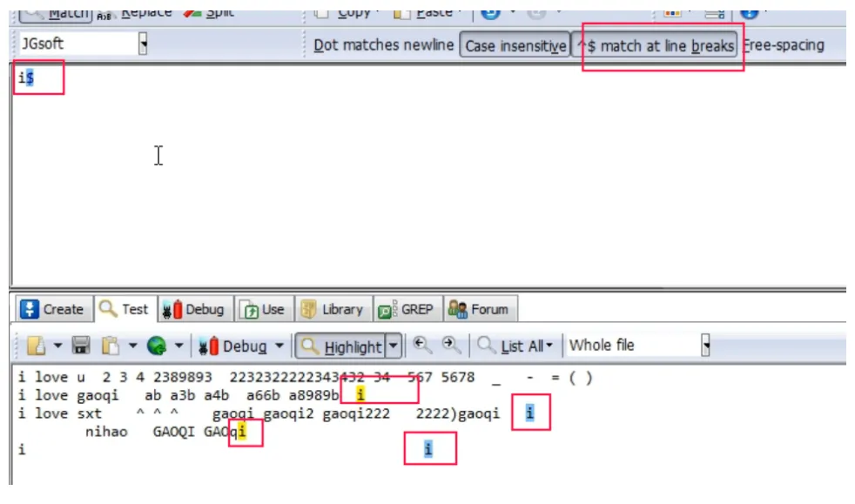Toggle ^$ match at line breaks

pos(655,46)
